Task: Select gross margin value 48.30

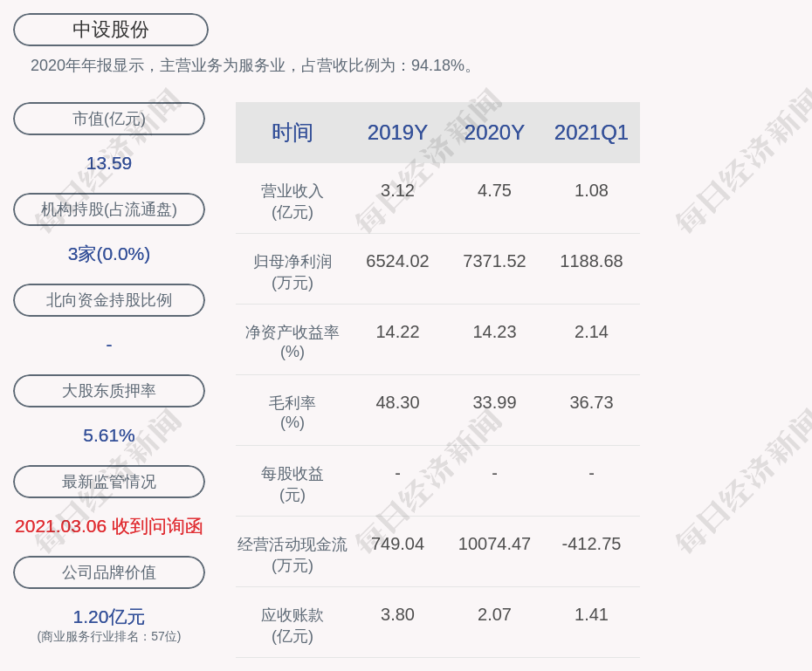Action: coord(397,402)
